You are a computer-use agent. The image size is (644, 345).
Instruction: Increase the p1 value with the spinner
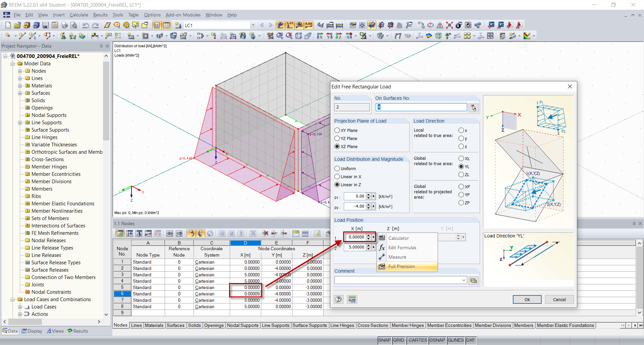369,195
